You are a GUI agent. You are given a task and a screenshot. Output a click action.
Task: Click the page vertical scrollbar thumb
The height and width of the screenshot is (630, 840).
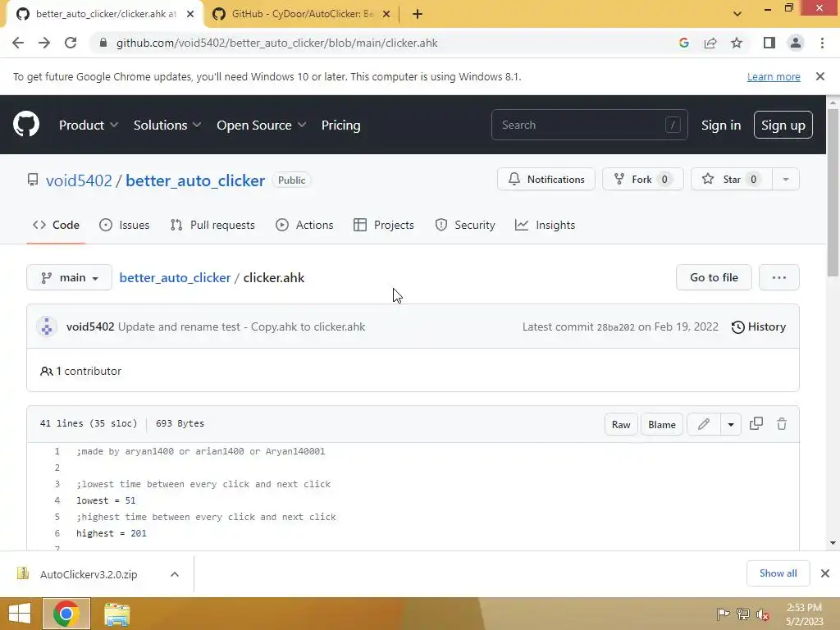point(833,193)
